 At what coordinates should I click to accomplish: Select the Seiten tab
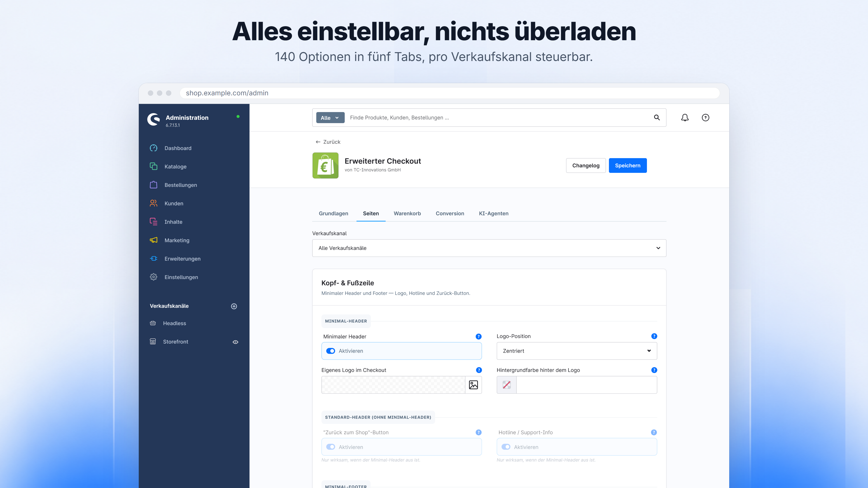(x=371, y=213)
